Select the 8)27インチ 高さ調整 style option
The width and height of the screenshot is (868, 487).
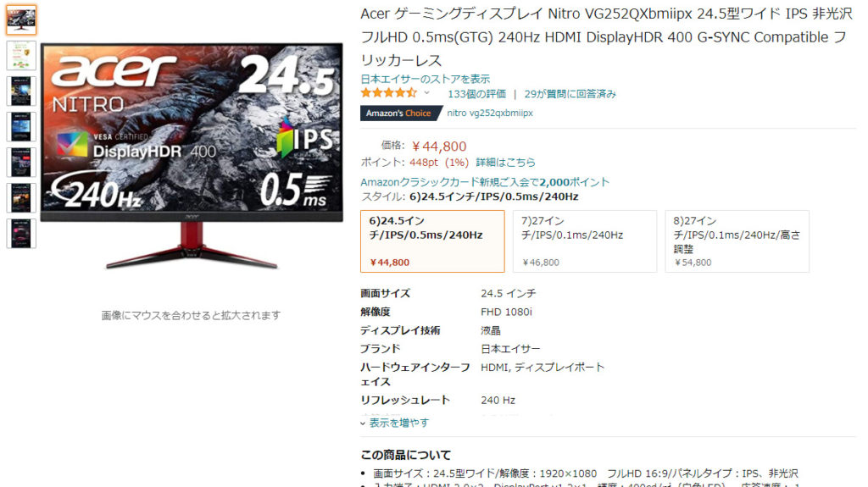click(x=737, y=241)
